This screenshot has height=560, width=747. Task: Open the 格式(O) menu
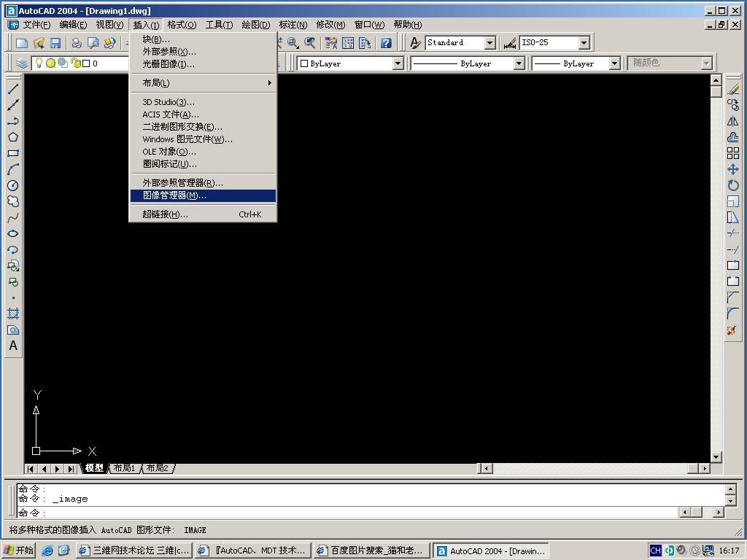[182, 25]
